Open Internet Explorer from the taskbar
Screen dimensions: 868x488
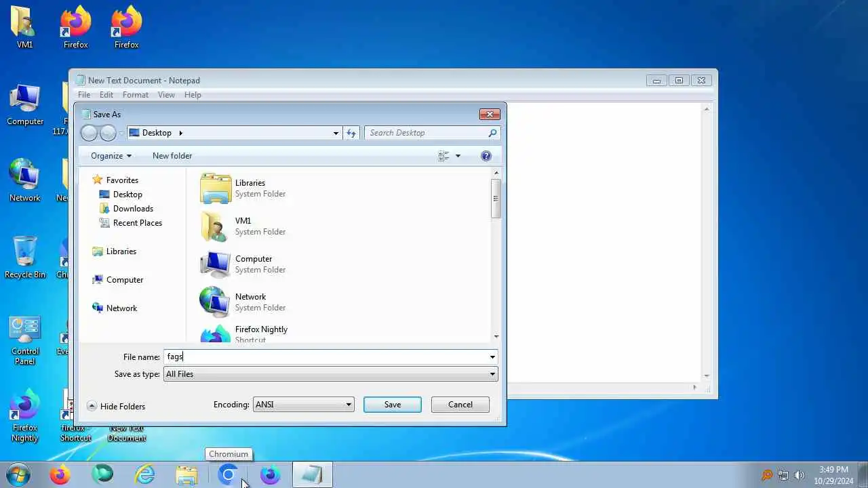click(x=144, y=474)
